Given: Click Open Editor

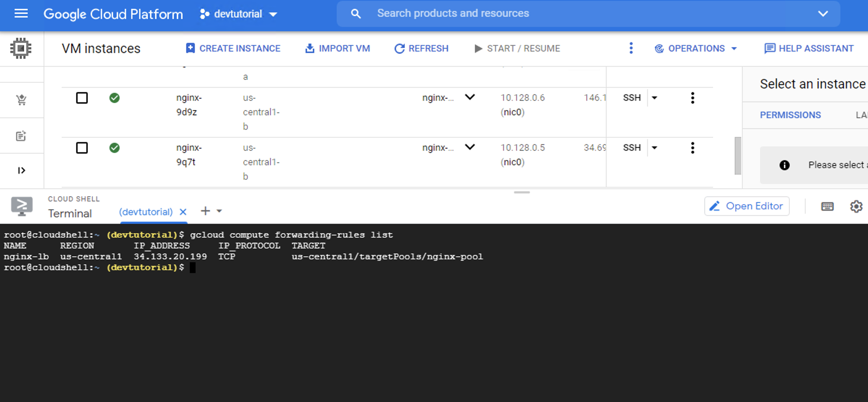Looking at the screenshot, I should (x=747, y=206).
